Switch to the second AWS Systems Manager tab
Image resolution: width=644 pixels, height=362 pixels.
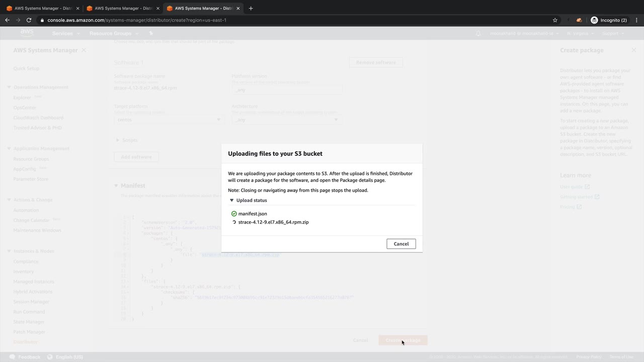[x=122, y=8]
